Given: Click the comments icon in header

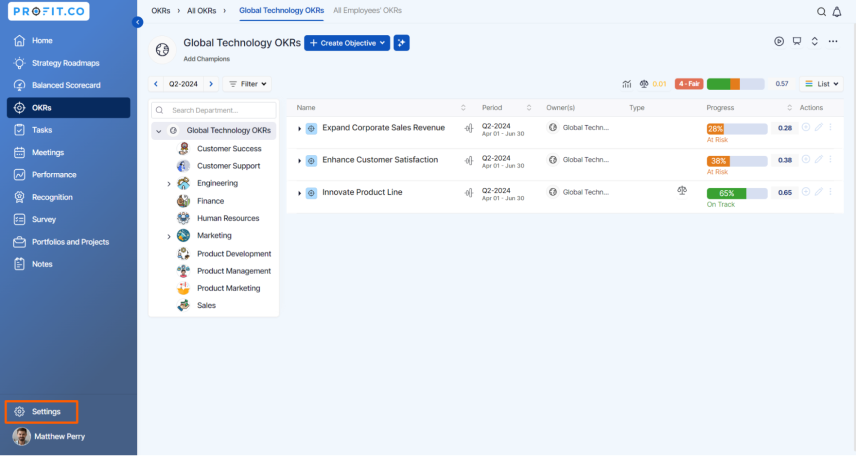Looking at the screenshot, I should click(797, 42).
